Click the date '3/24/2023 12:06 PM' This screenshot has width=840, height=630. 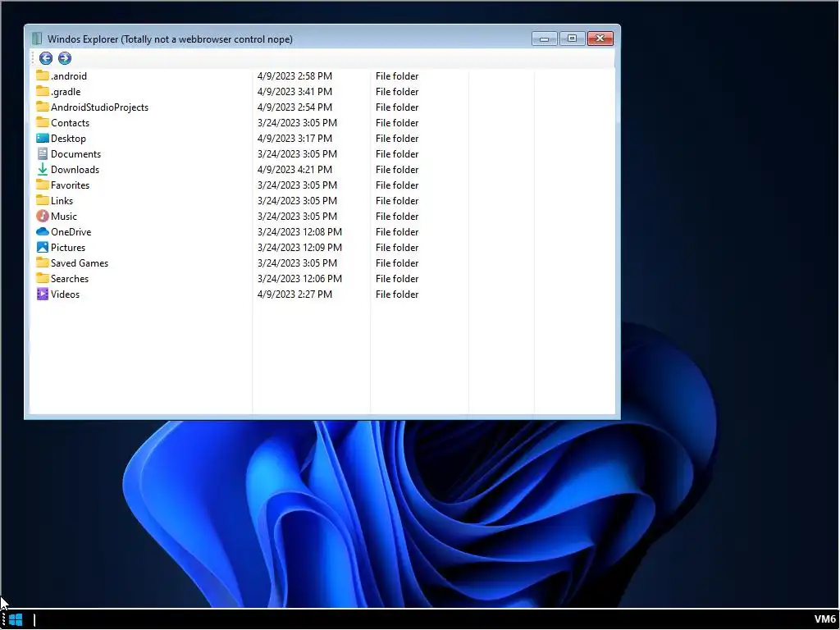coord(299,278)
